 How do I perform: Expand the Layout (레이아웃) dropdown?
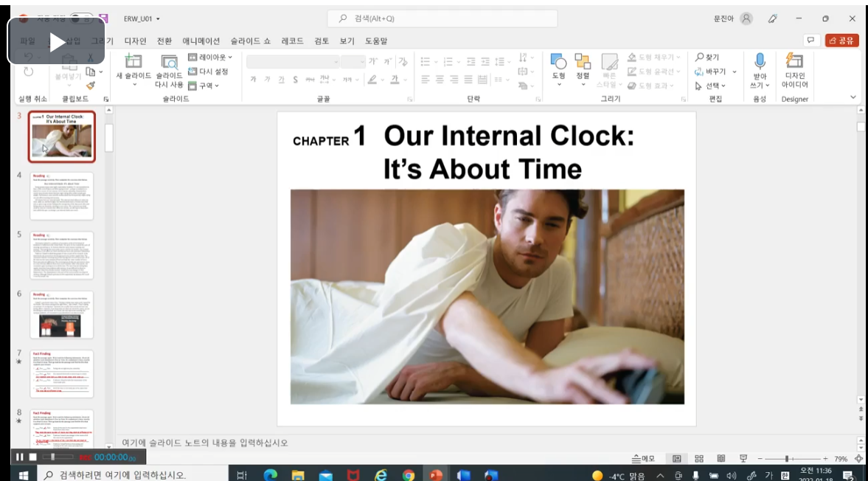coord(210,58)
